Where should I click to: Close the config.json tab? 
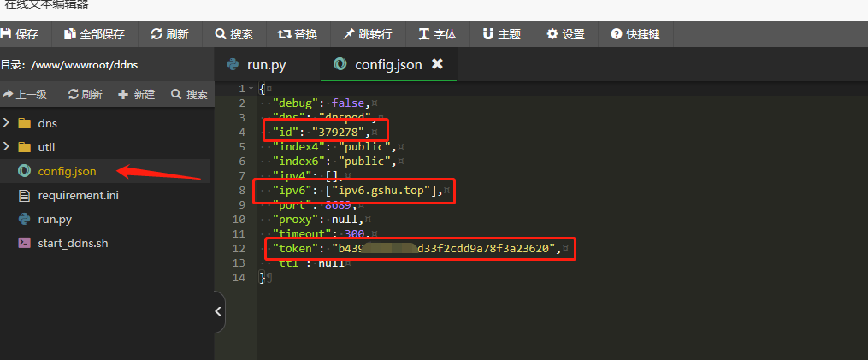point(437,64)
